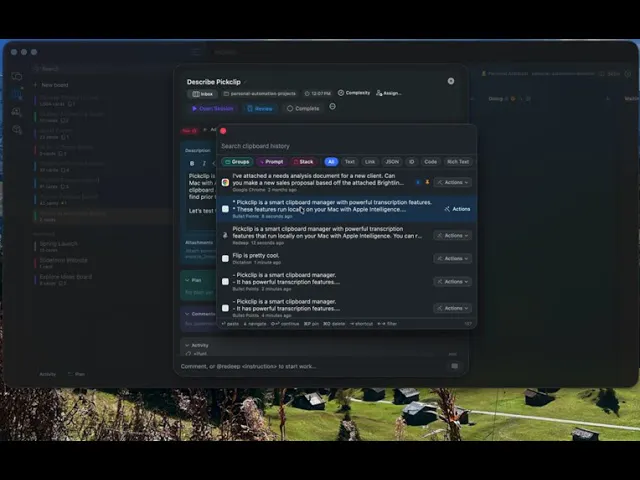Click the red dot on clipboard popup

point(223,131)
